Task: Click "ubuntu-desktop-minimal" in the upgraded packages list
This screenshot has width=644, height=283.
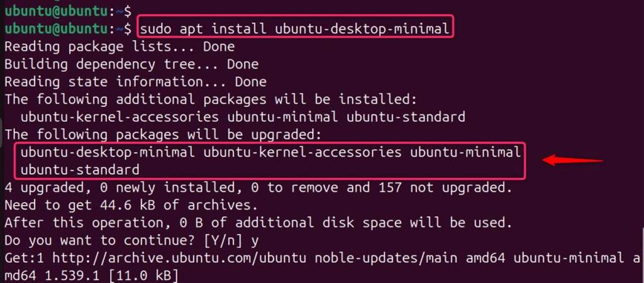Action: pos(108,152)
